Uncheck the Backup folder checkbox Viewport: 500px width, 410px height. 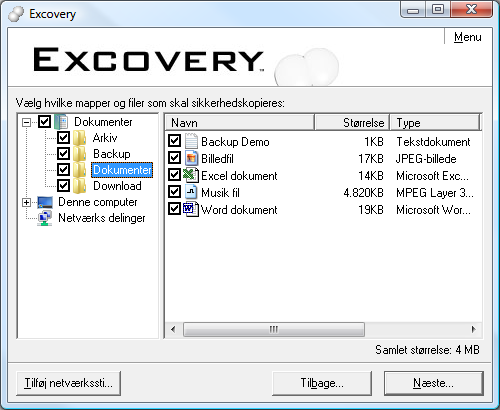(x=63, y=154)
